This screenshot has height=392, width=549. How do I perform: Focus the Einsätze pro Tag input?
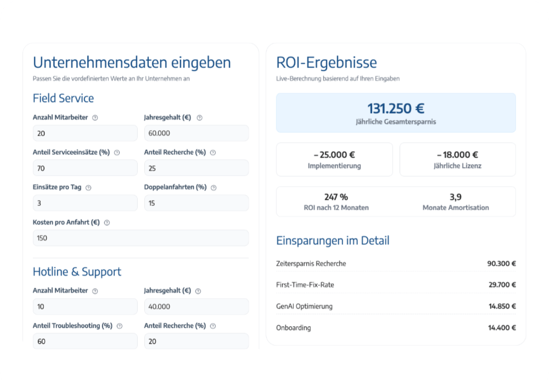85,203
